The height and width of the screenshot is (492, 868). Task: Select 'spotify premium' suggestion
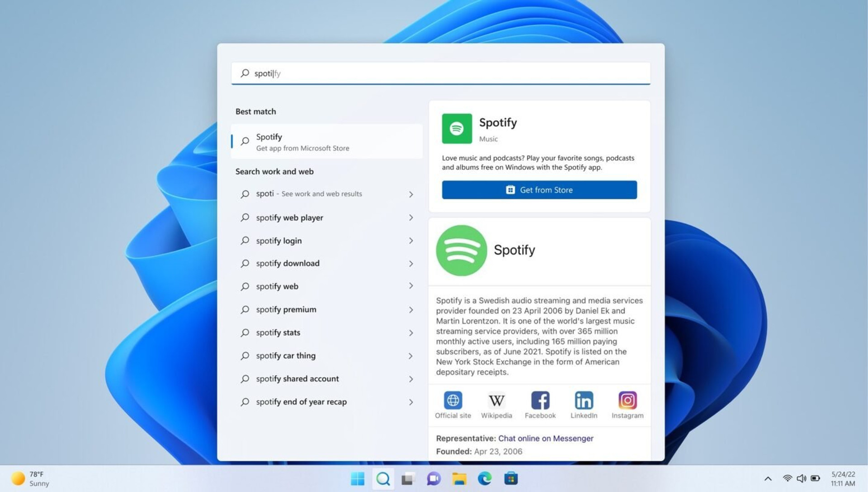coord(326,310)
